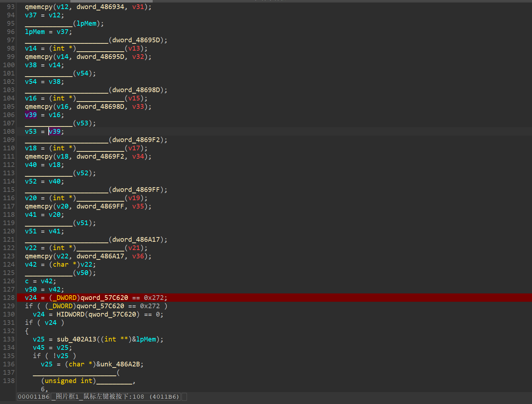Click qmemcpy call on line 117
Image resolution: width=532 pixels, height=404 pixels.
point(39,206)
